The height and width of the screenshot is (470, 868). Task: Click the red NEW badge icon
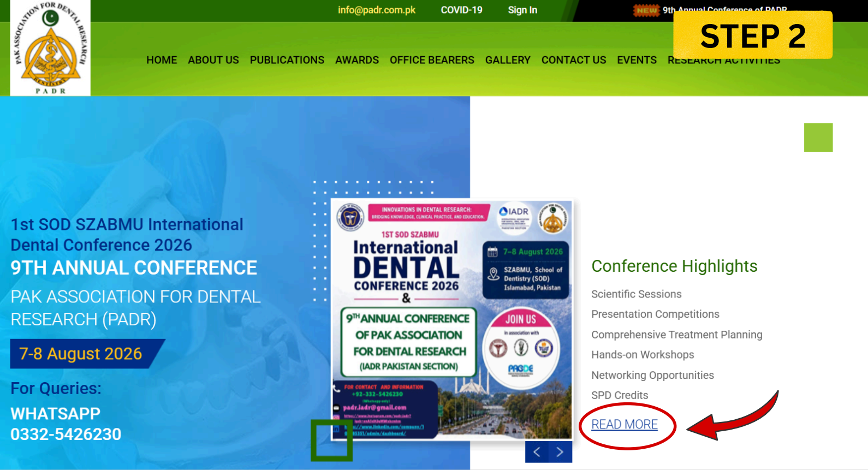click(x=646, y=10)
